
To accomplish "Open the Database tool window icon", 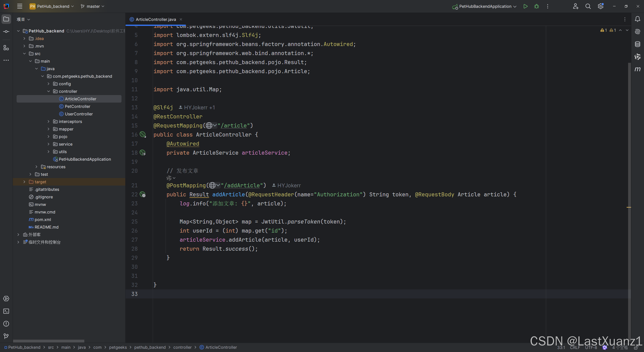I will pos(637,44).
